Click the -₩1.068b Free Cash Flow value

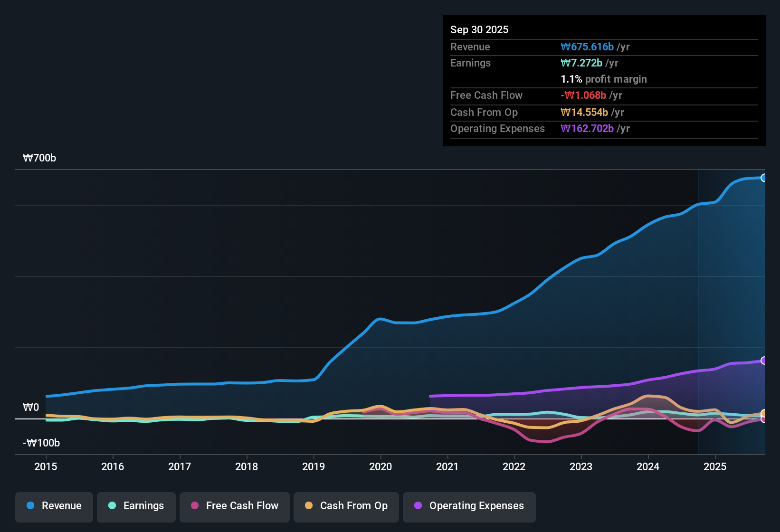(584, 95)
